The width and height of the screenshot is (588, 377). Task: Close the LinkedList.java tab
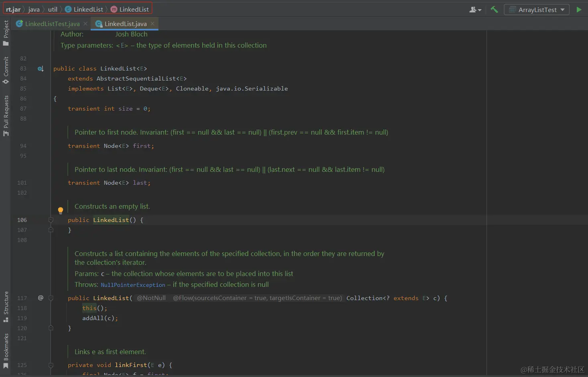click(152, 24)
